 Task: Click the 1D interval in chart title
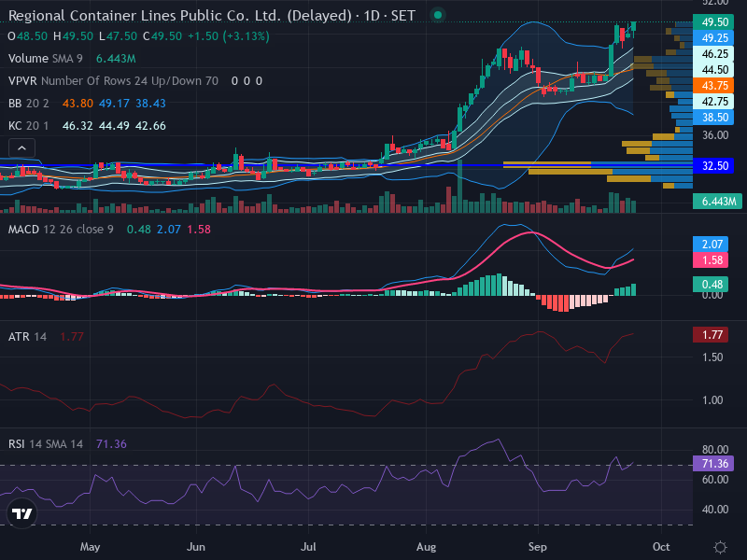pyautogui.click(x=372, y=15)
